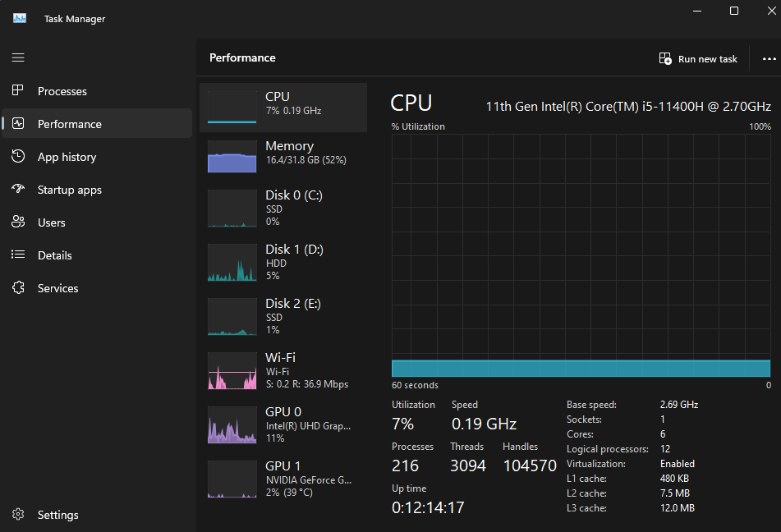Click the 3094 threads count
Viewport: 781px width, 532px height.
click(x=468, y=465)
